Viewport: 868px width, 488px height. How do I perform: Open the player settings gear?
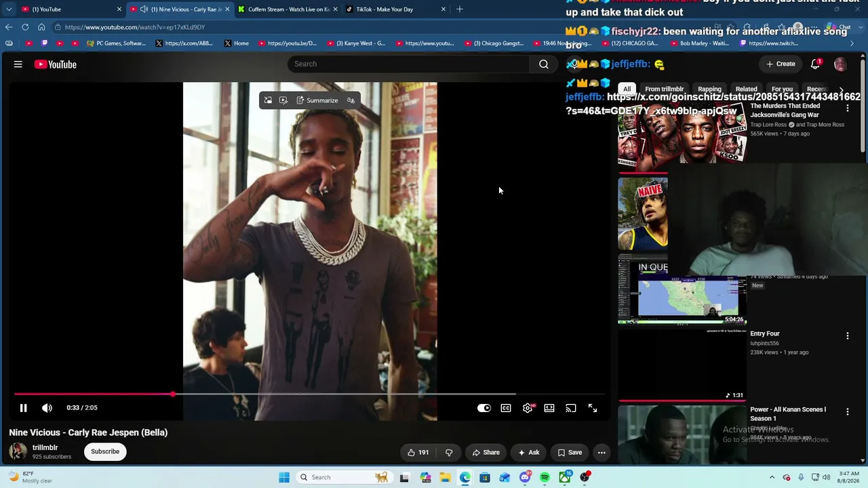[528, 408]
